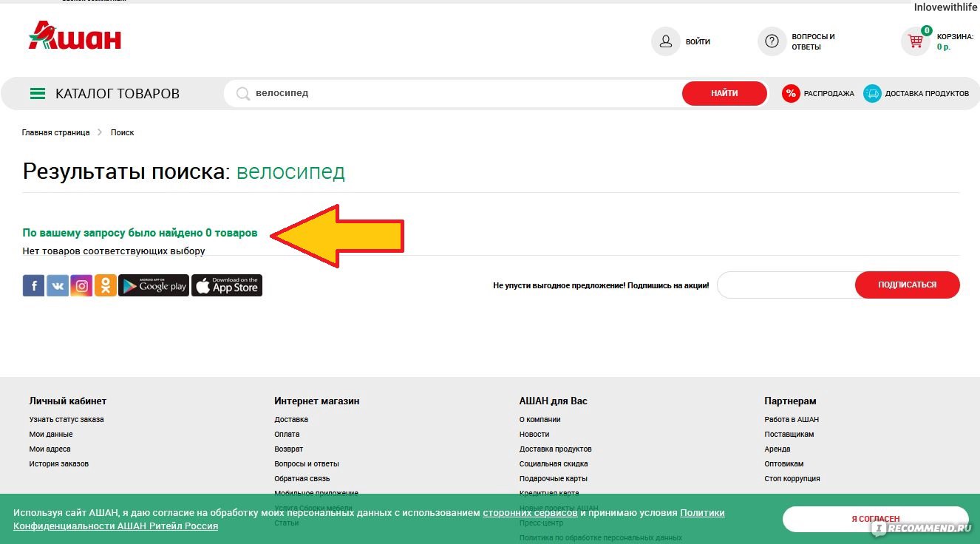Open Узнать статус заказа footer link
Screen dimensions: 980x544
[67, 419]
